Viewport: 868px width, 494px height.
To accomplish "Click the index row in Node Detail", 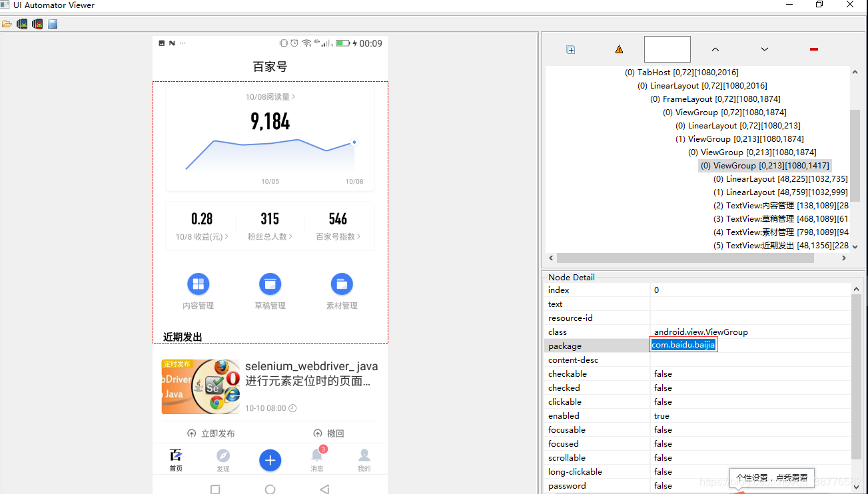I will (697, 290).
